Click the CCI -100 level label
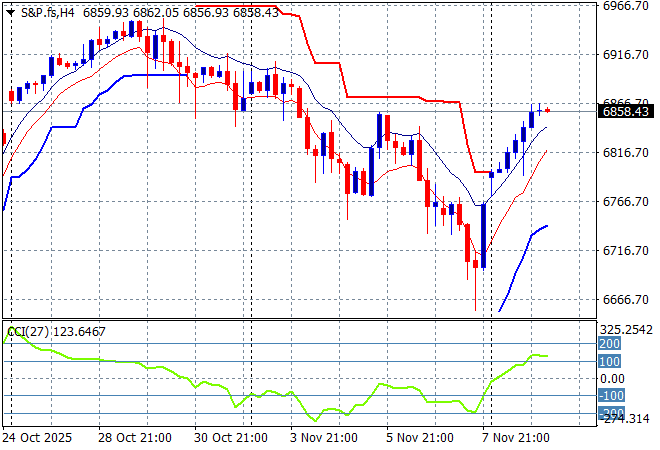660x450 pixels. click(611, 395)
